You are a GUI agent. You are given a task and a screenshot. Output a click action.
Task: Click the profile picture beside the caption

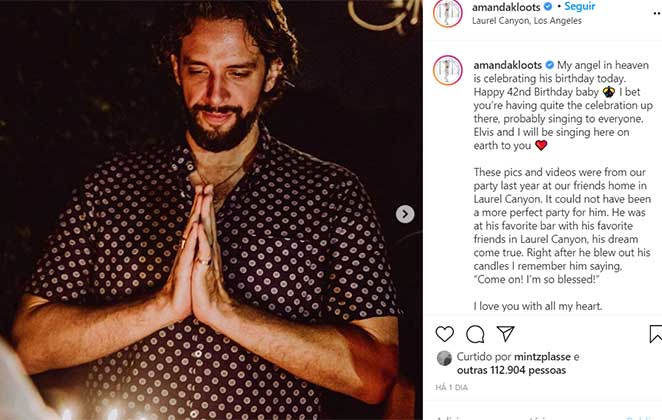point(447,70)
